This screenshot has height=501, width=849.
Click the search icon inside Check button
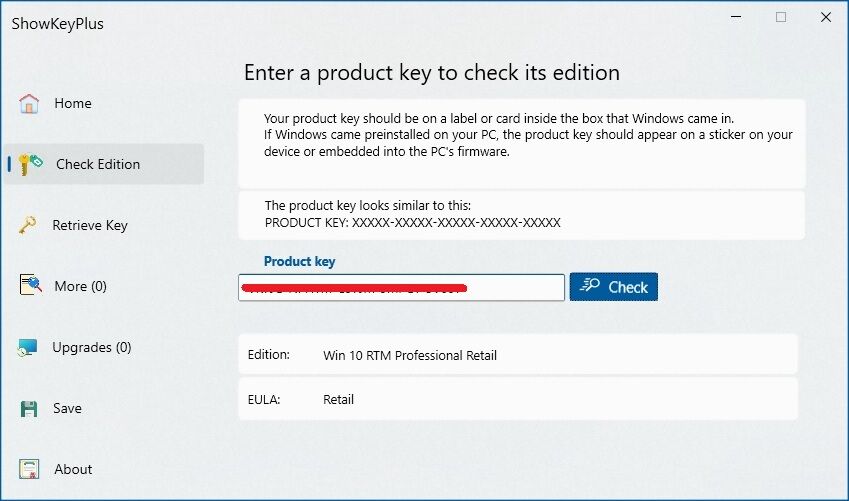589,285
